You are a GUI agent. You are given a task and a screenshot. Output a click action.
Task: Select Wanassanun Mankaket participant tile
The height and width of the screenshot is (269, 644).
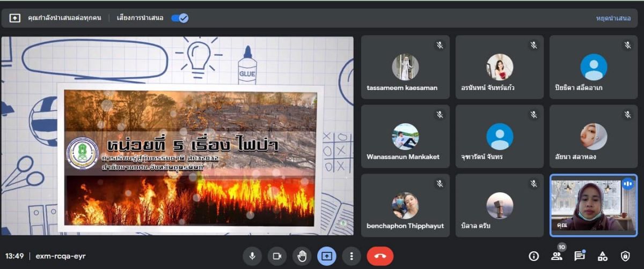(x=405, y=137)
